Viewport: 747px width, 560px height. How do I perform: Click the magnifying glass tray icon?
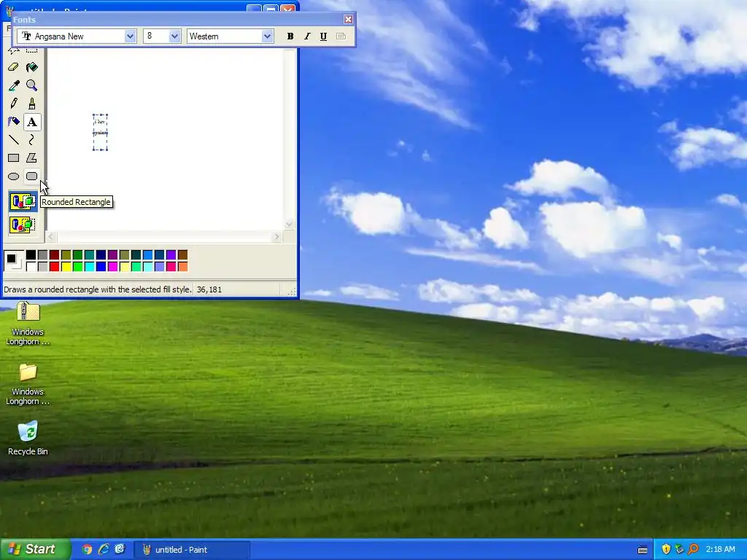693,549
